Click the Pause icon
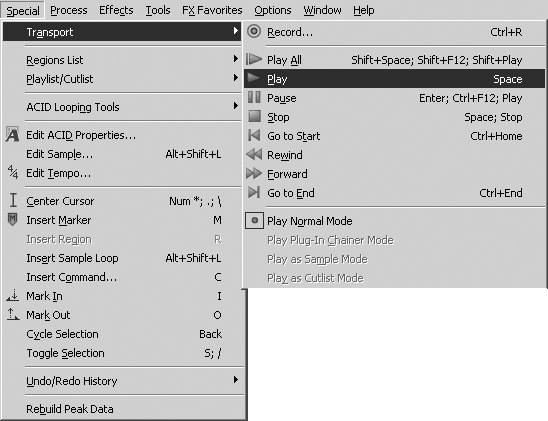This screenshot has width=548, height=421. tap(254, 97)
